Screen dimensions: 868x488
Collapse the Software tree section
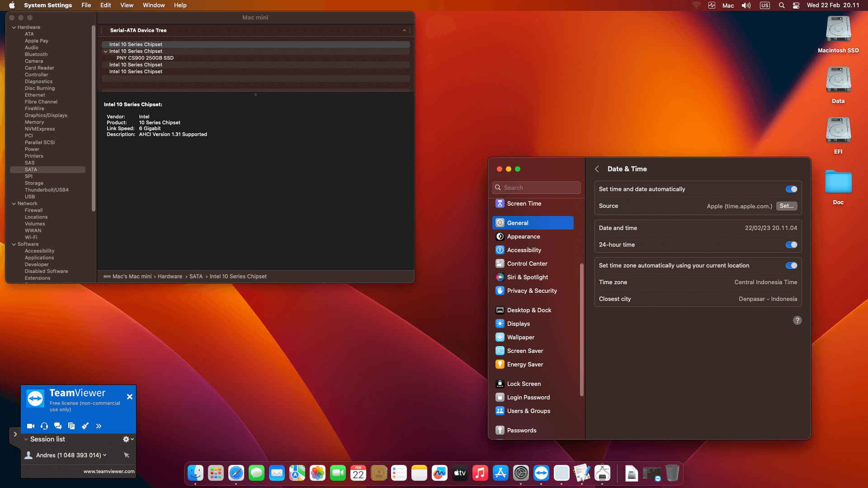pyautogui.click(x=14, y=244)
